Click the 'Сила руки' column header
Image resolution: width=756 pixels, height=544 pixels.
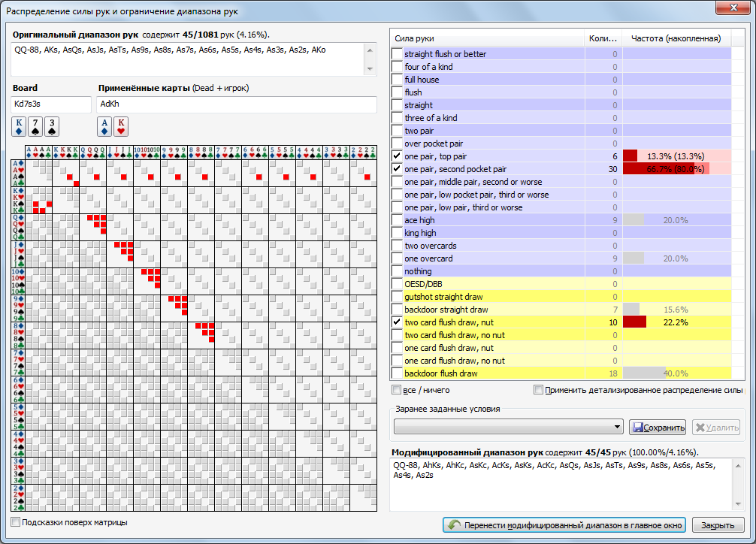(487, 38)
